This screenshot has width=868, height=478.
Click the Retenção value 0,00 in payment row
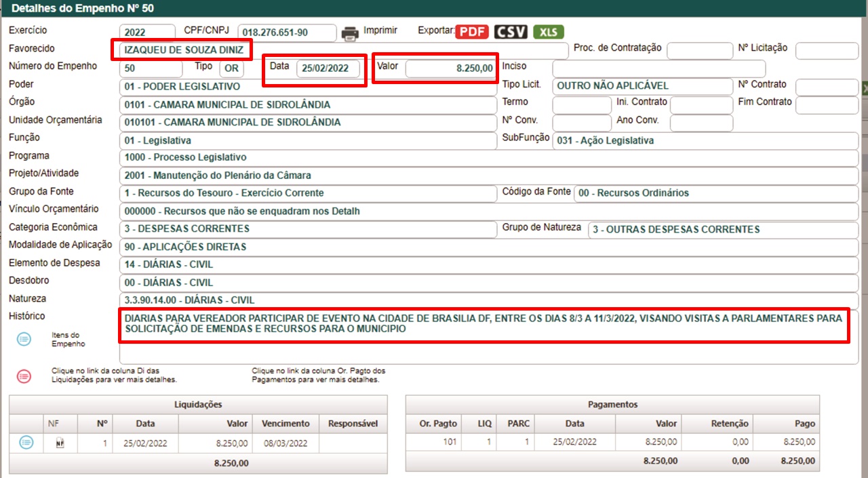[741, 442]
